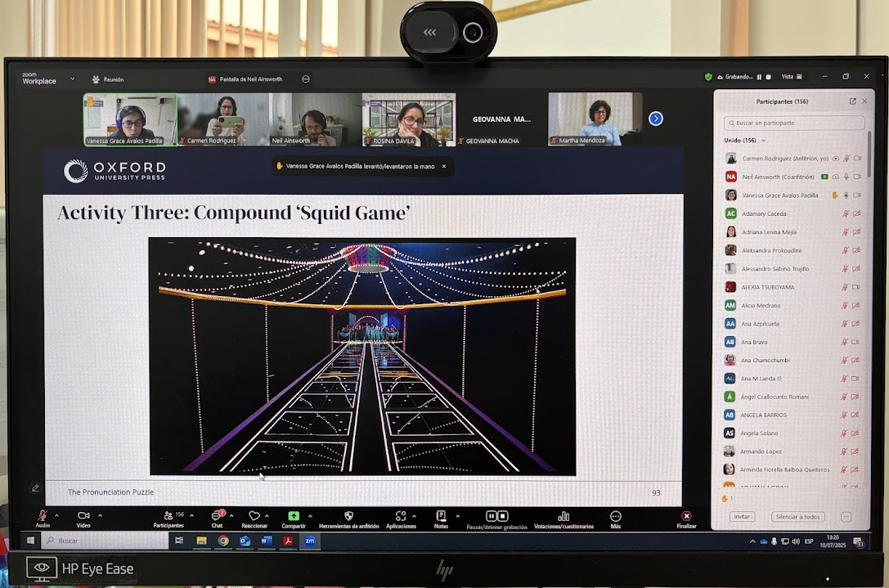This screenshot has height=588, width=889.
Task: Open Herramientas de anfitrión shield icon
Action: pyautogui.click(x=348, y=516)
